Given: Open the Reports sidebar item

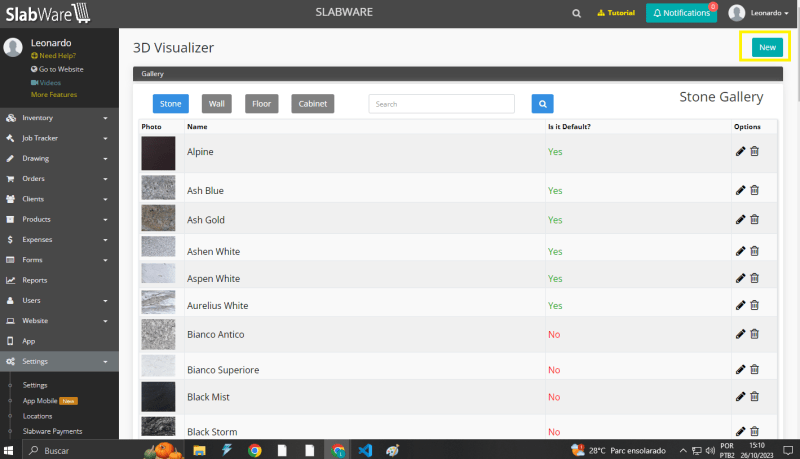Looking at the screenshot, I should [59, 280].
